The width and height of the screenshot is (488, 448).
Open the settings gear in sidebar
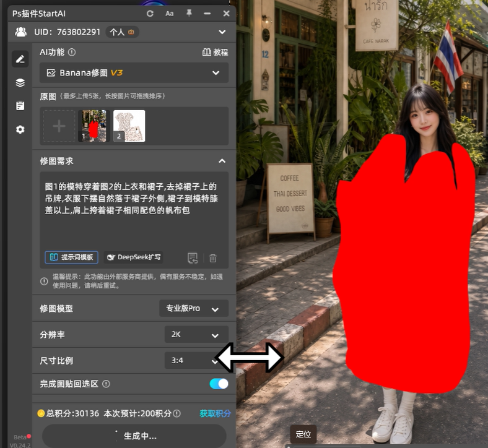[20, 130]
